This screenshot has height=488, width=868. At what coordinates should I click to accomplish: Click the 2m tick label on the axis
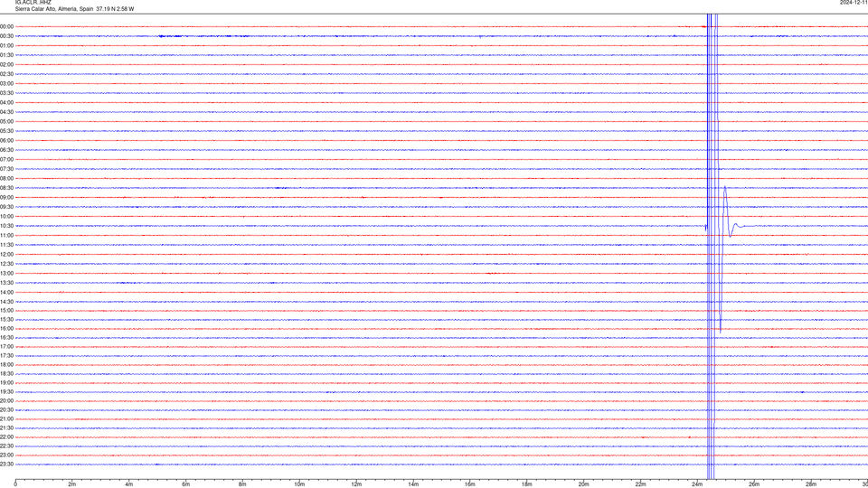72,484
